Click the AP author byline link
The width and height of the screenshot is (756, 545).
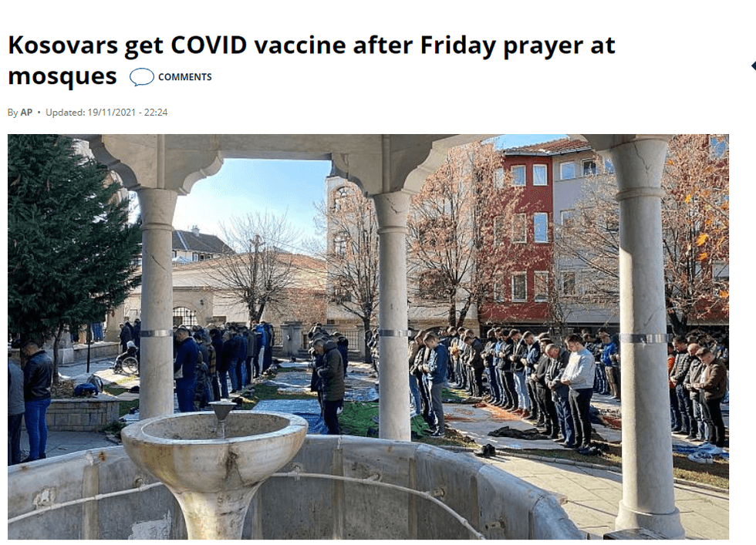click(26, 113)
